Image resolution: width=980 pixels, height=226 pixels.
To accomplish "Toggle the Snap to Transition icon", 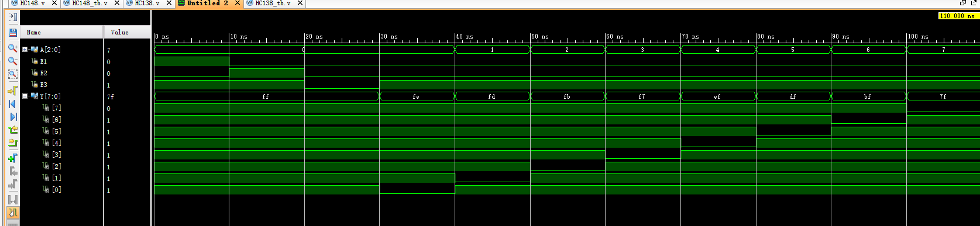I will pos(13,213).
